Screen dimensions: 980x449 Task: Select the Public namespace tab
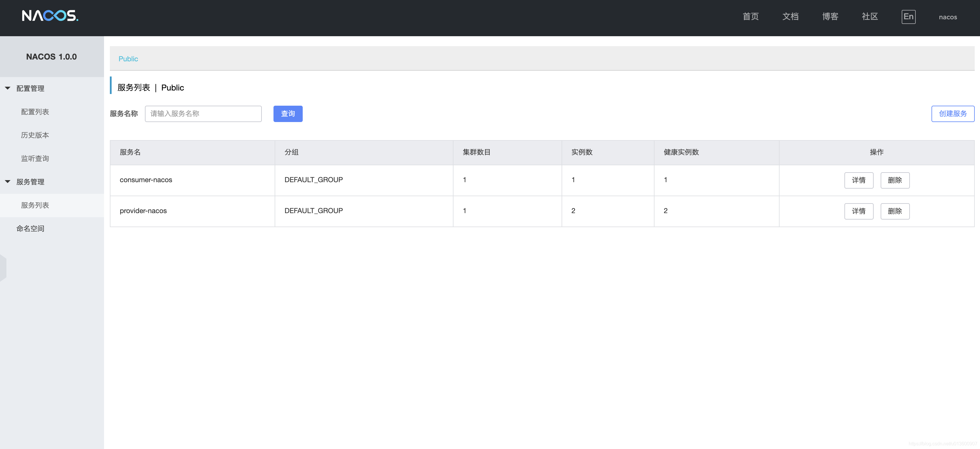(128, 59)
